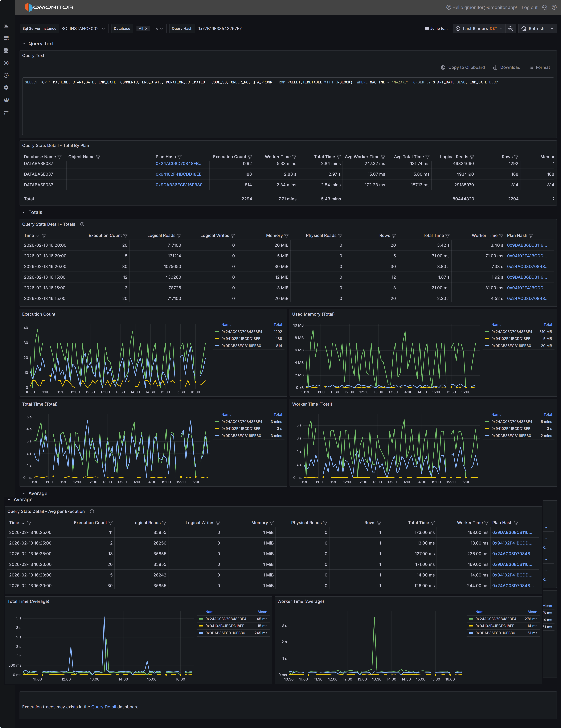
Task: Open the Last 6 hours time range dropdown
Action: click(478, 28)
